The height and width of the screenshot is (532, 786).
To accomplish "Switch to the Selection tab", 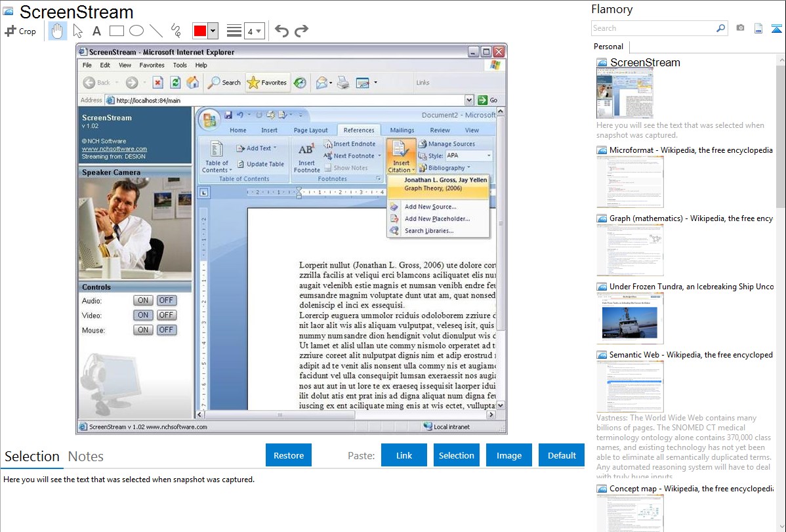I will [x=32, y=457].
